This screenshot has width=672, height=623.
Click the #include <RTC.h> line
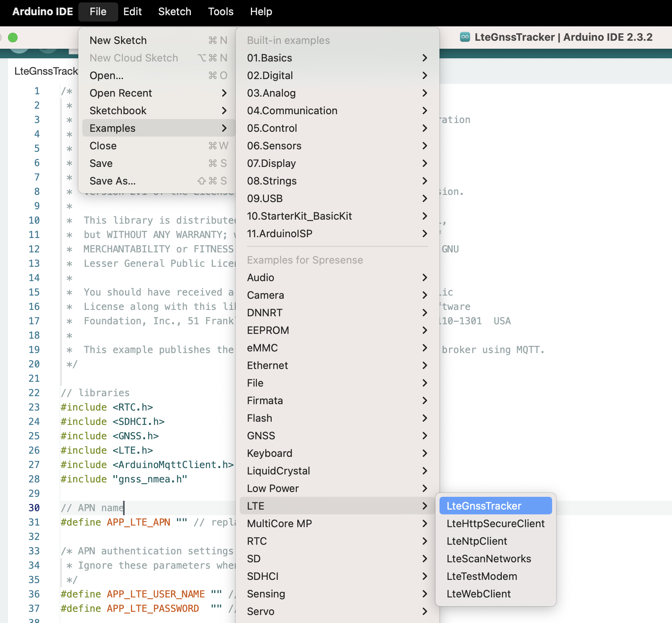[107, 407]
